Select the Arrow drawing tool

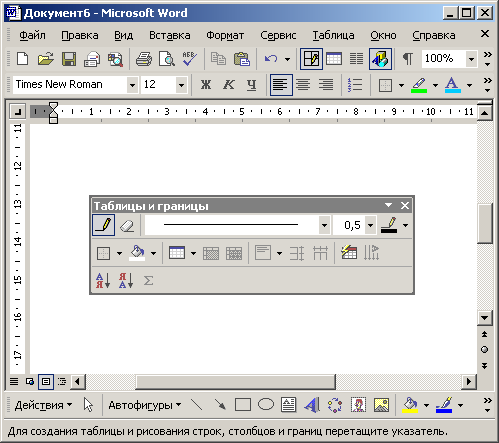[220, 405]
